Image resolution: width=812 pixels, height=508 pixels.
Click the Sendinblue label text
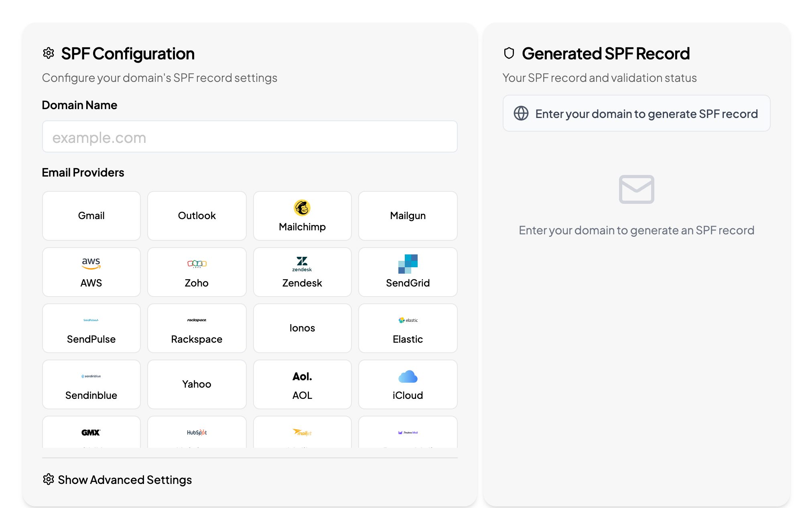click(91, 396)
